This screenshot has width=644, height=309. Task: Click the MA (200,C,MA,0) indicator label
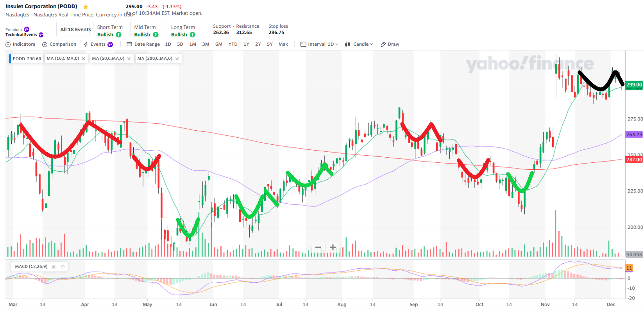[155, 59]
